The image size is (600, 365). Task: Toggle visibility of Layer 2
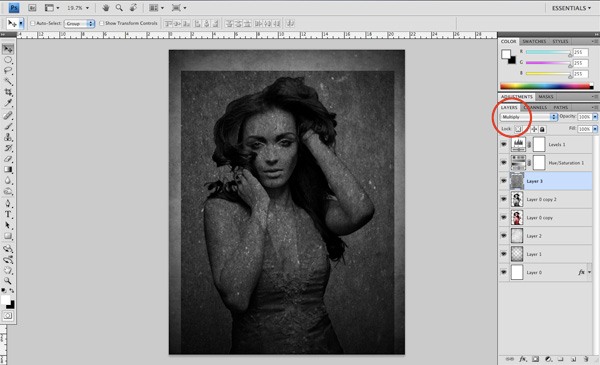coord(504,236)
